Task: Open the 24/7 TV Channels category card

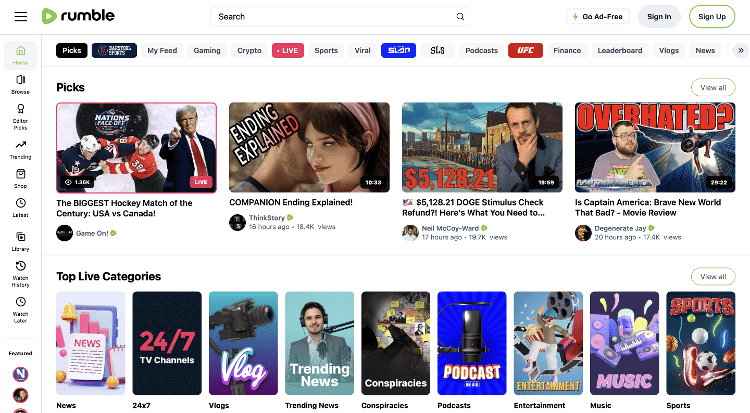Action: tap(167, 343)
